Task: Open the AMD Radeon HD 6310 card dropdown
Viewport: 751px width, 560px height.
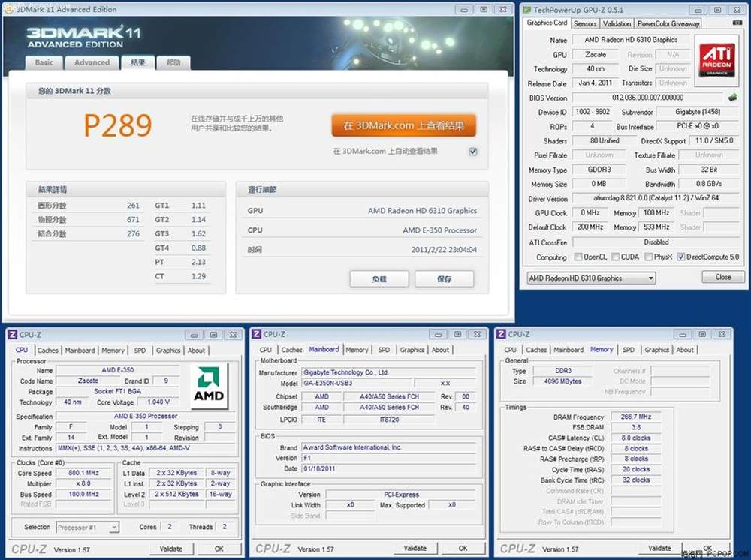Action: coord(590,278)
